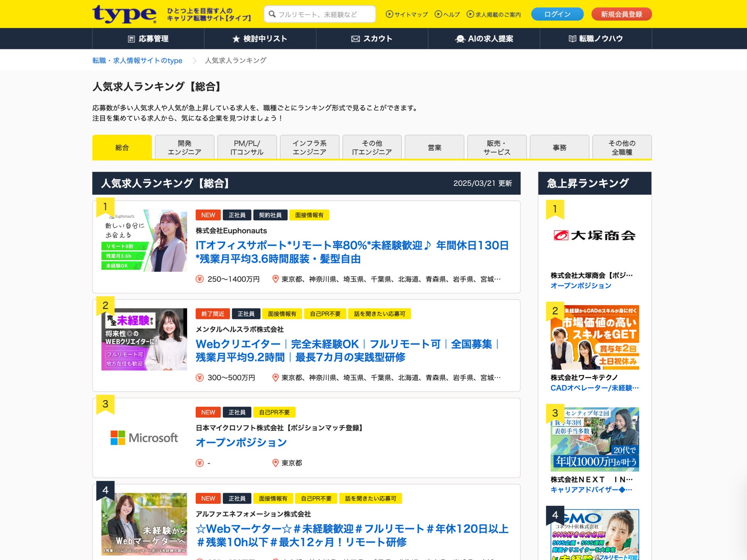The width and height of the screenshot is (747, 560).
Task: Click the 完全未経験 WEBクリエイター thumbnail
Action: tap(144, 339)
